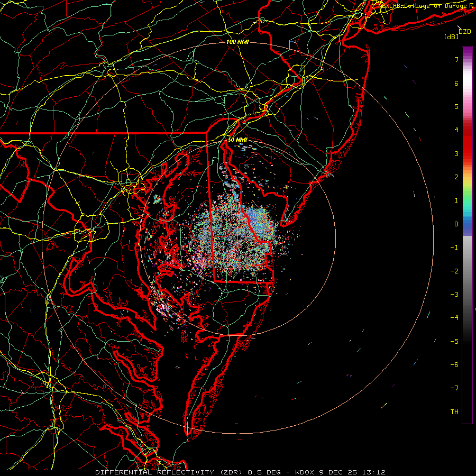
Task: Click the "-3" value on color scale
Action: point(454,295)
